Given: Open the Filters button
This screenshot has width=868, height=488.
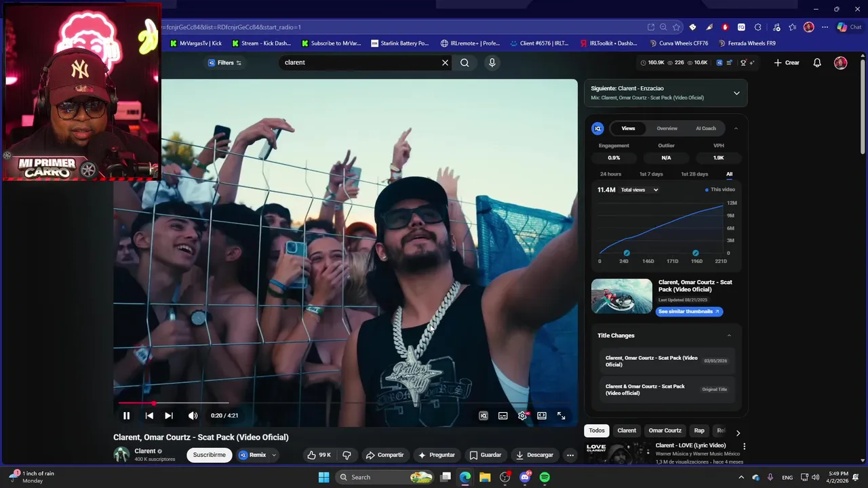Looking at the screenshot, I should pos(224,62).
